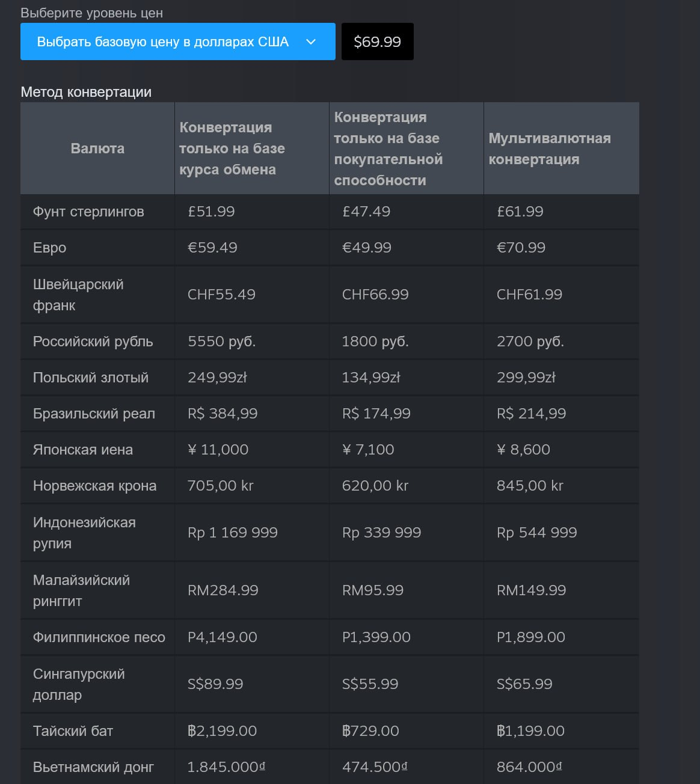Click the S$89.99 Singapore dollar price
The image size is (700, 784).
(x=215, y=684)
